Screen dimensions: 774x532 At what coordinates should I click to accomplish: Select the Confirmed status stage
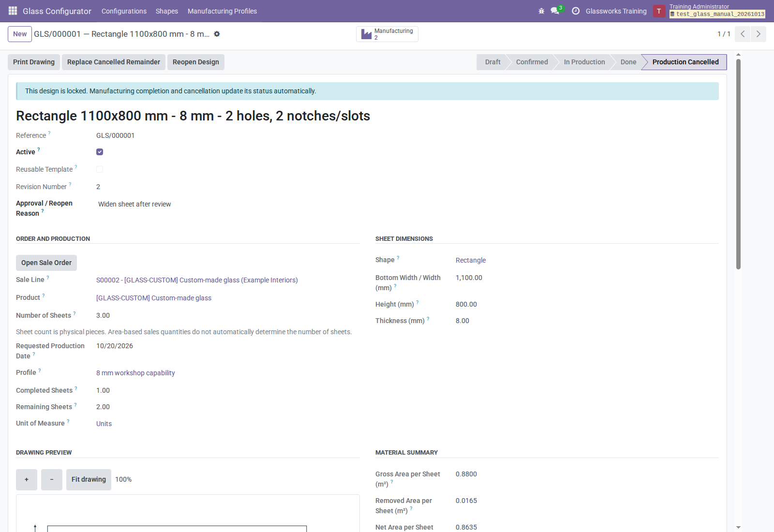pyautogui.click(x=532, y=62)
